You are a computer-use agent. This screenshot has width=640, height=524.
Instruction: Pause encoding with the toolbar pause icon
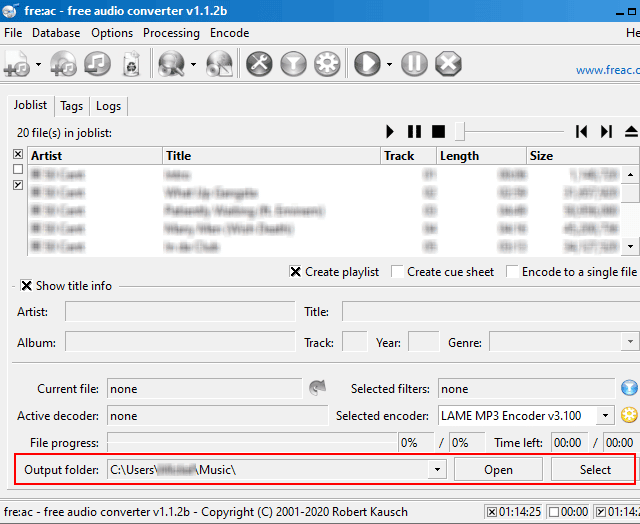coord(414,64)
